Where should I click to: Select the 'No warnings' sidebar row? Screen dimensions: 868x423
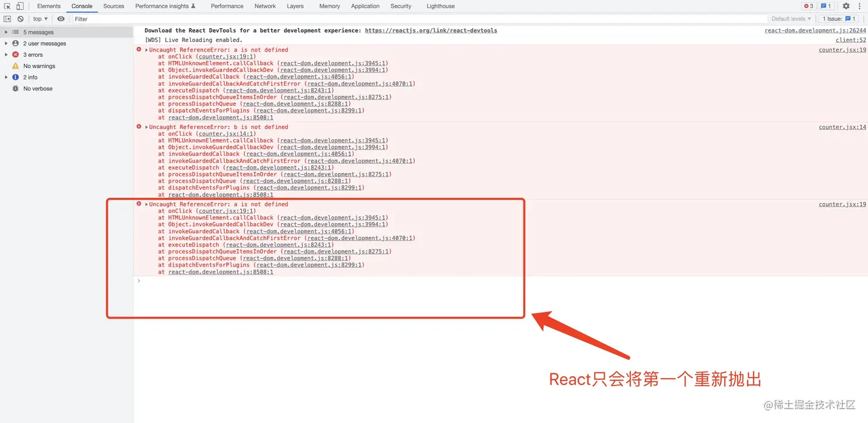(67, 66)
